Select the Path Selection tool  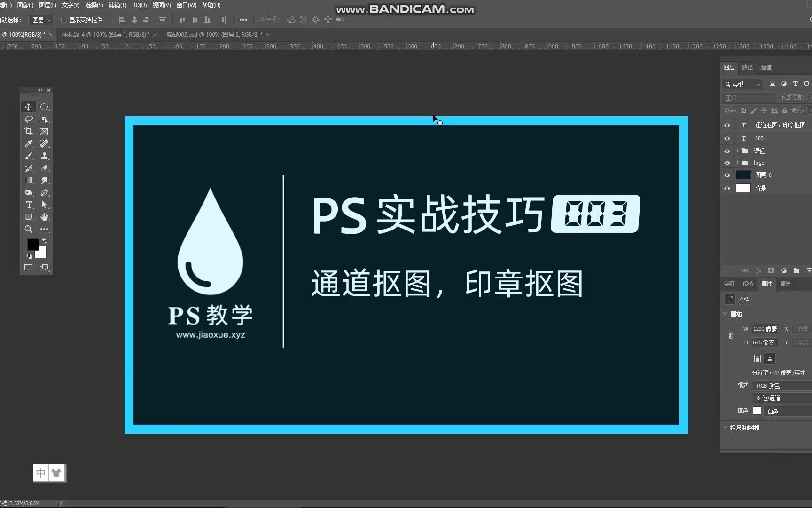pos(44,205)
